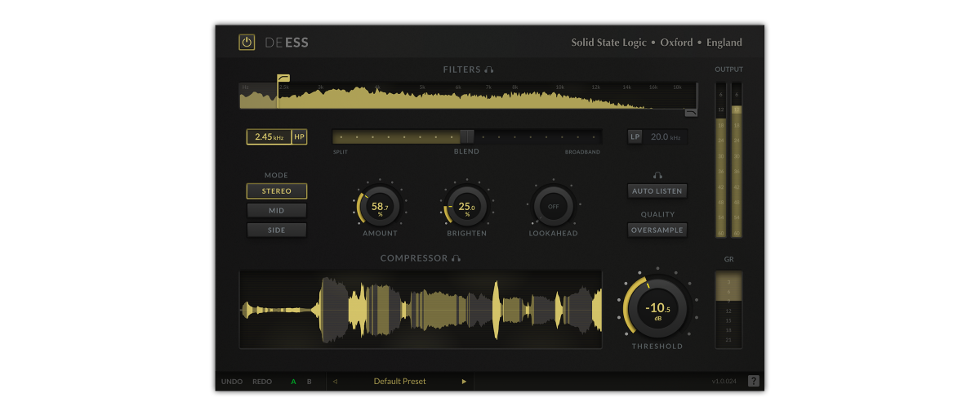Toggle the HP filter button
This screenshot has width=980, height=416.
pyautogui.click(x=300, y=136)
